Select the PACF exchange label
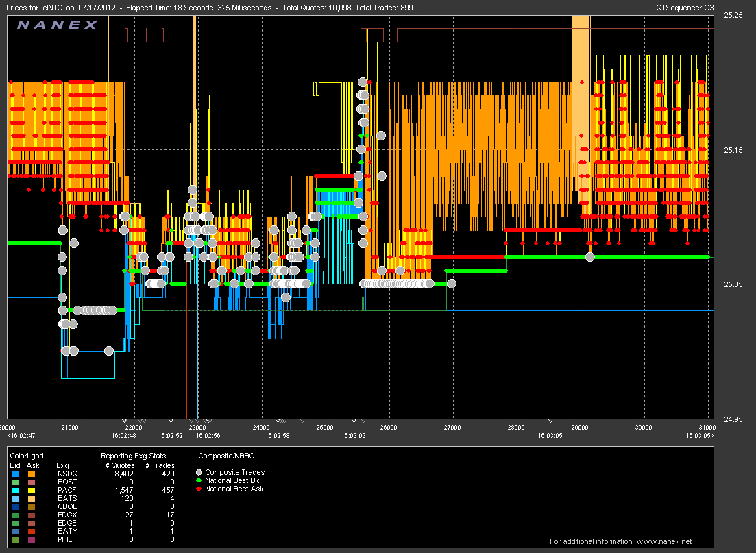This screenshot has width=756, height=553. coord(67,491)
